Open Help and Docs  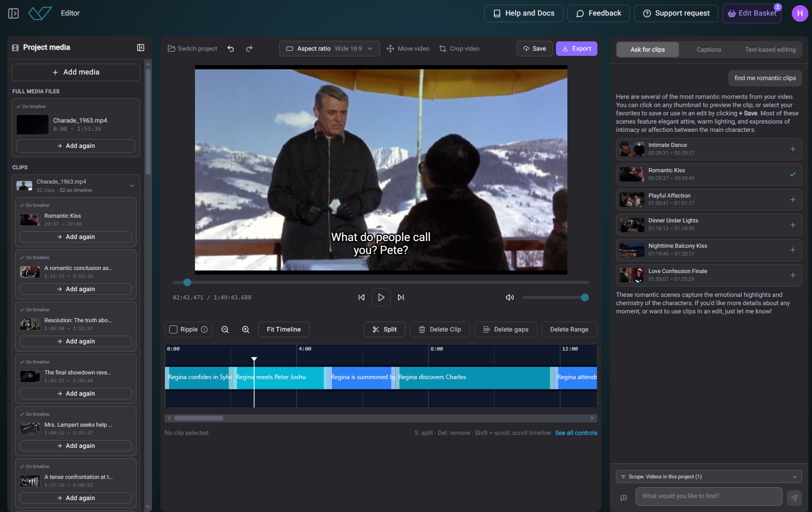(x=523, y=13)
